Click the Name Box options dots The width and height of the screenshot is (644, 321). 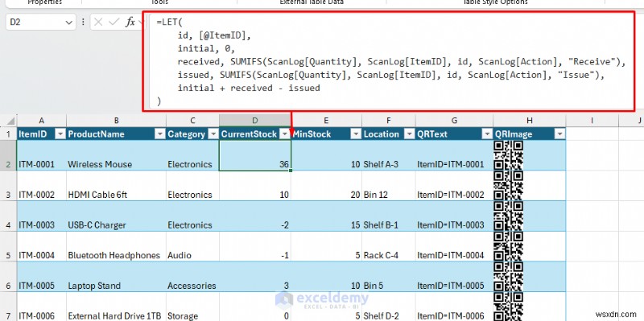pyautogui.click(x=84, y=23)
